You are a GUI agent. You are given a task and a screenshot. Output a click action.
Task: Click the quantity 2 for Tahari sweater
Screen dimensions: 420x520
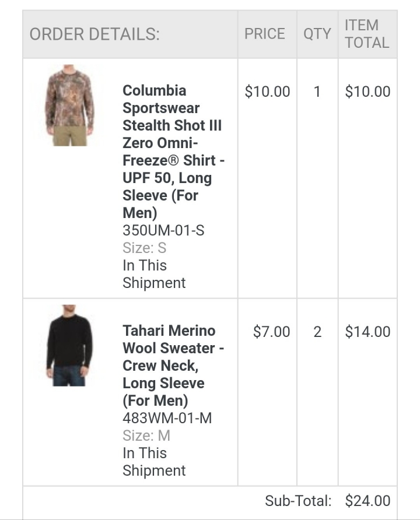317,332
